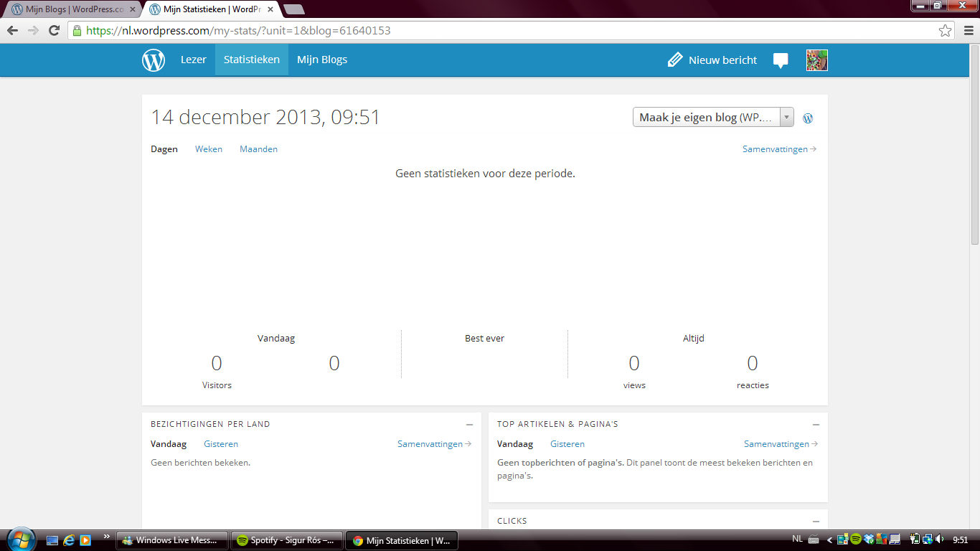
Task: Collapse the Top artikelen & pagina's panel
Action: (x=816, y=425)
